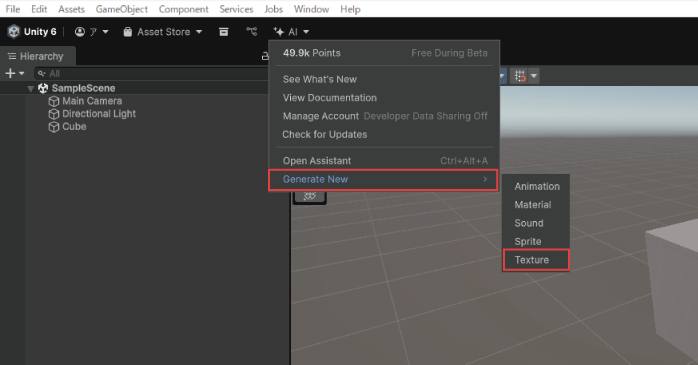This screenshot has height=365, width=698.
Task: Choose View Documentation
Action: click(330, 97)
